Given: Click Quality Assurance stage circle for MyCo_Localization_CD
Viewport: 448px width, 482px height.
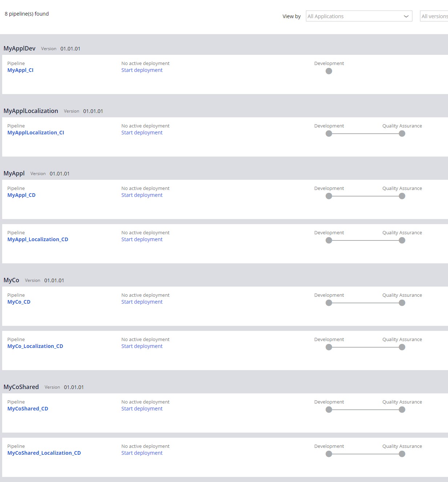Looking at the screenshot, I should (402, 347).
